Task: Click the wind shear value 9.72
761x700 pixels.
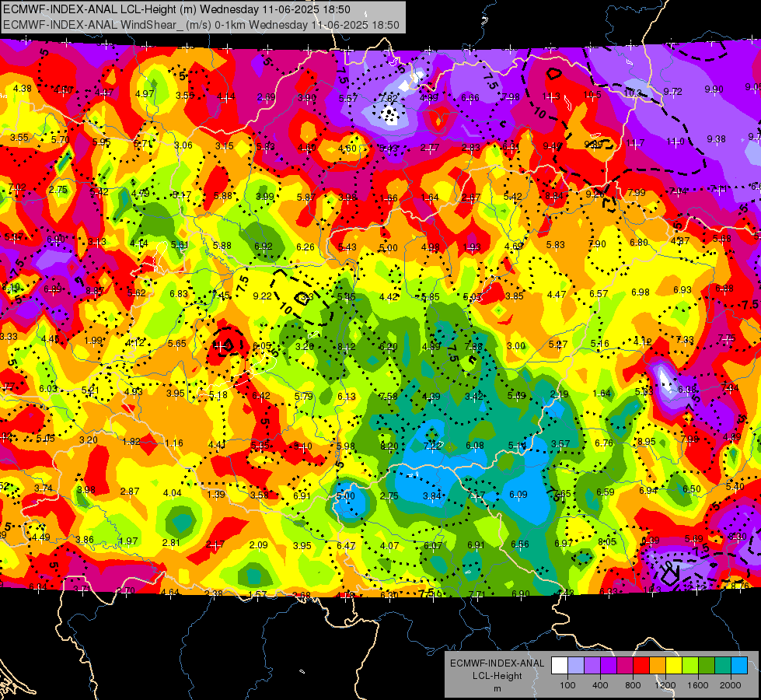Action: click(x=672, y=91)
